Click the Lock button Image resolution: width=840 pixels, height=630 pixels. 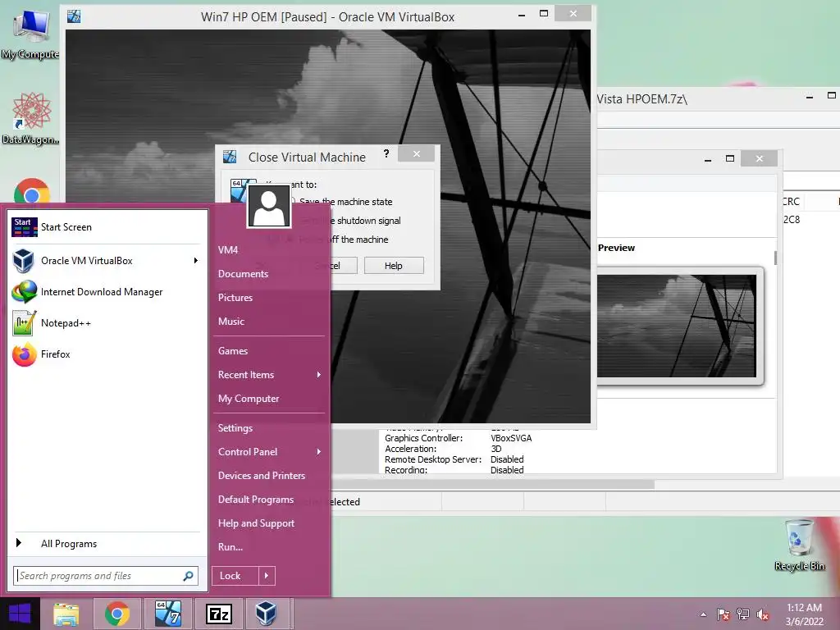click(235, 576)
